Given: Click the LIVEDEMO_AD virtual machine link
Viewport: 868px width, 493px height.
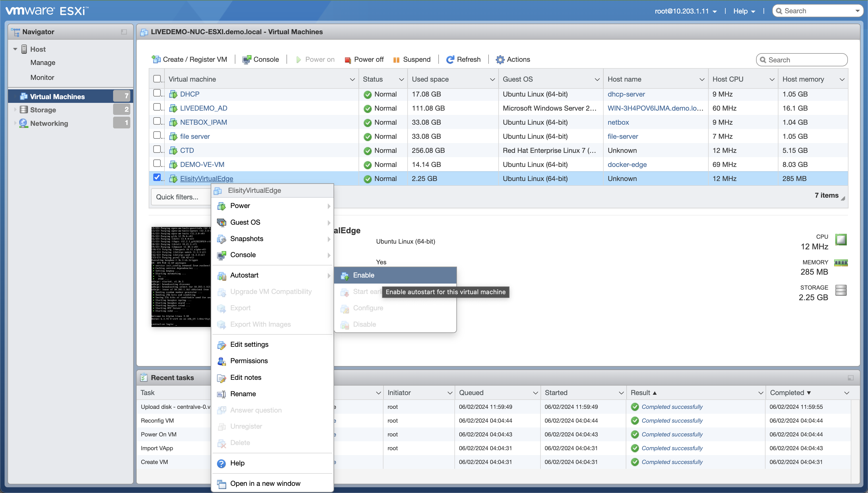Looking at the screenshot, I should pyautogui.click(x=203, y=108).
